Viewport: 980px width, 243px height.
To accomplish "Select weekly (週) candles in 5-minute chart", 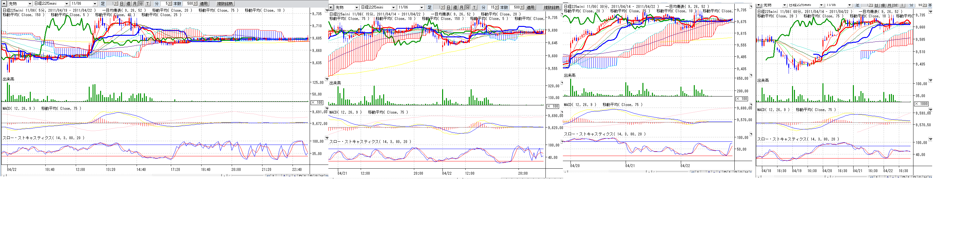I will (x=128, y=4).
